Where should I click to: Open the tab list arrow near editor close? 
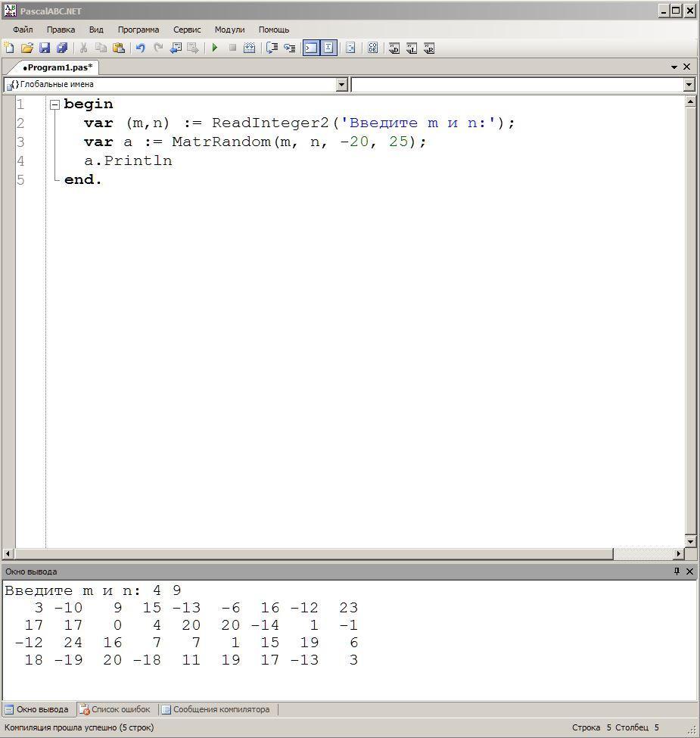coord(674,67)
